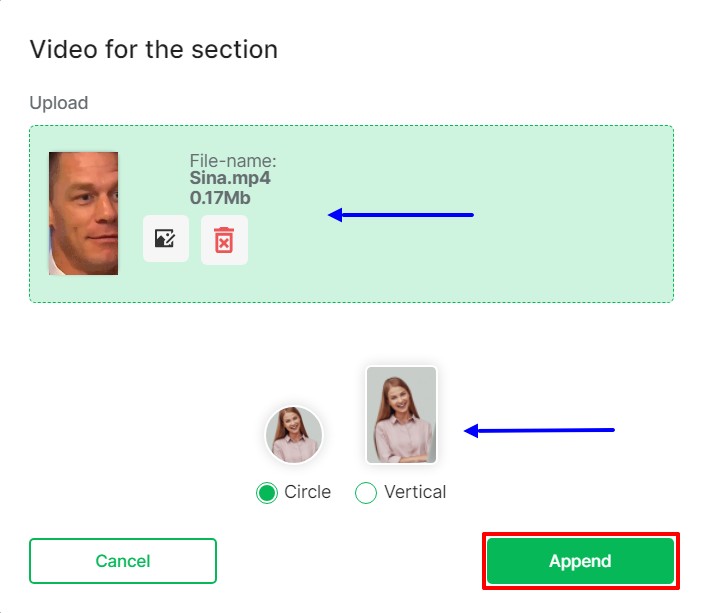The height and width of the screenshot is (613, 702).
Task: Select the Vertical radio button
Action: click(366, 493)
